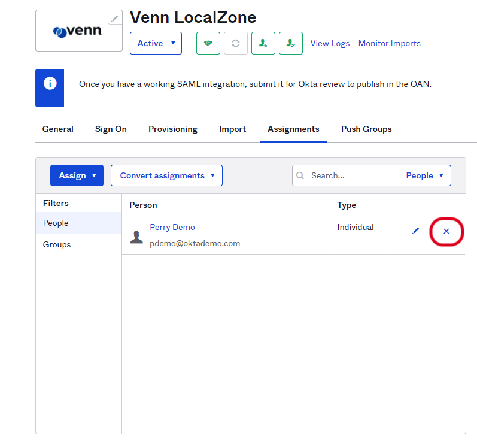
Task: Edit the Venn app logo with pencil icon
Action: tap(115, 18)
